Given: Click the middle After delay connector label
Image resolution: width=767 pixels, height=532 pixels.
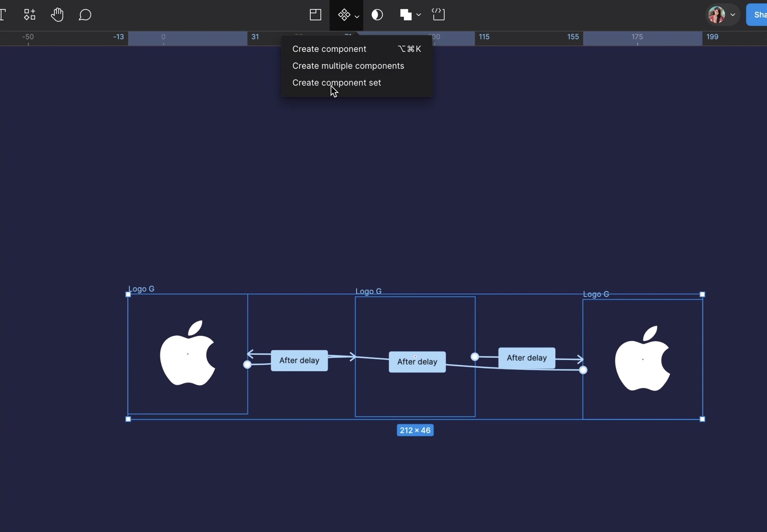Looking at the screenshot, I should [417, 362].
